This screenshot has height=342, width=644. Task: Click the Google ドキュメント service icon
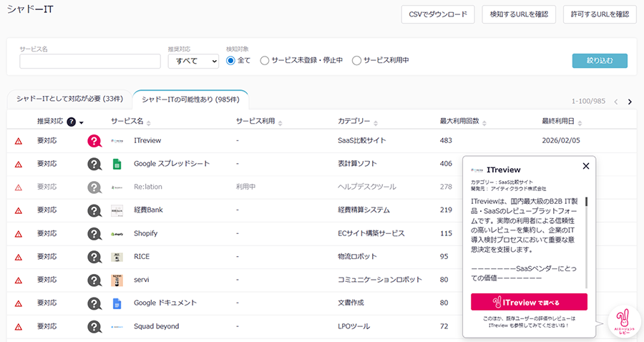point(117,303)
